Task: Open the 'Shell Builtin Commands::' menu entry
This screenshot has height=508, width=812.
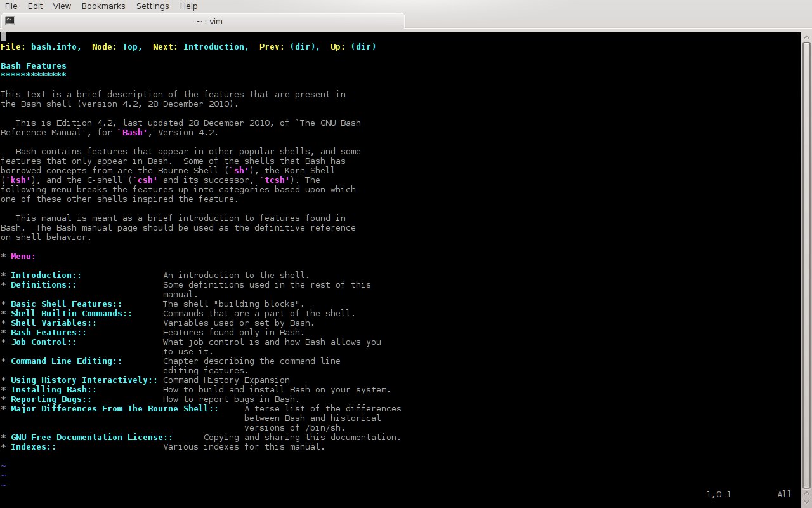Action: 72,313
